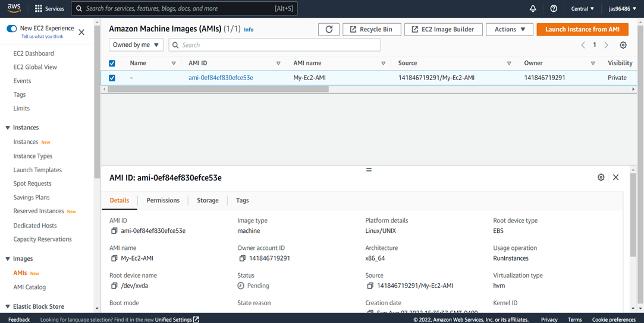Viewport: 644px width, 323px height.
Task: Open details panel settings gear
Action: pos(601,177)
